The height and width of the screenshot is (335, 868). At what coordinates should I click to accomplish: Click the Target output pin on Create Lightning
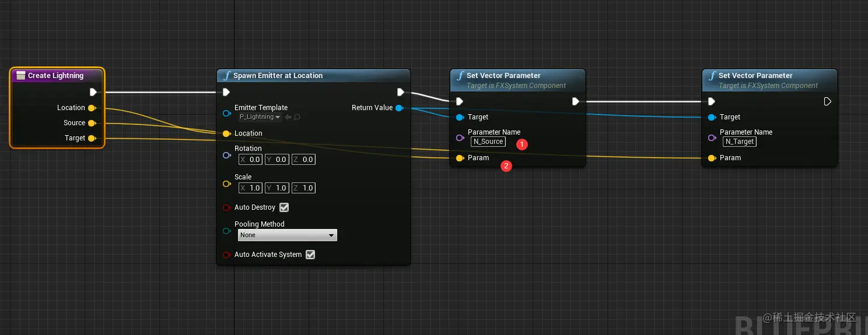click(92, 138)
